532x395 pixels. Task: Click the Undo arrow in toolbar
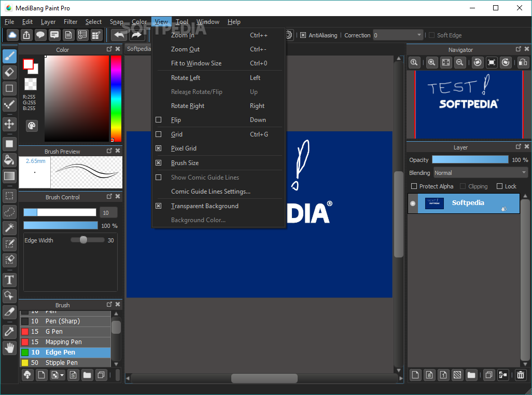(119, 35)
